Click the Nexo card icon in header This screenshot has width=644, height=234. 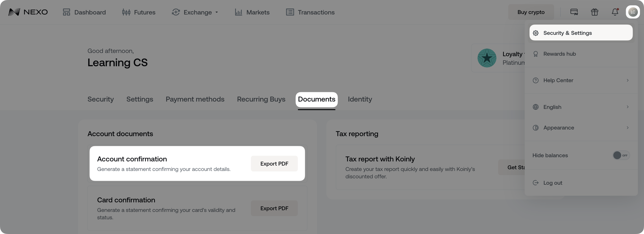574,12
